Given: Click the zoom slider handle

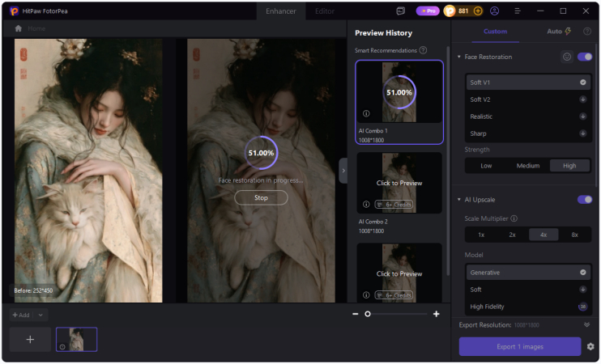Looking at the screenshot, I should 368,314.
